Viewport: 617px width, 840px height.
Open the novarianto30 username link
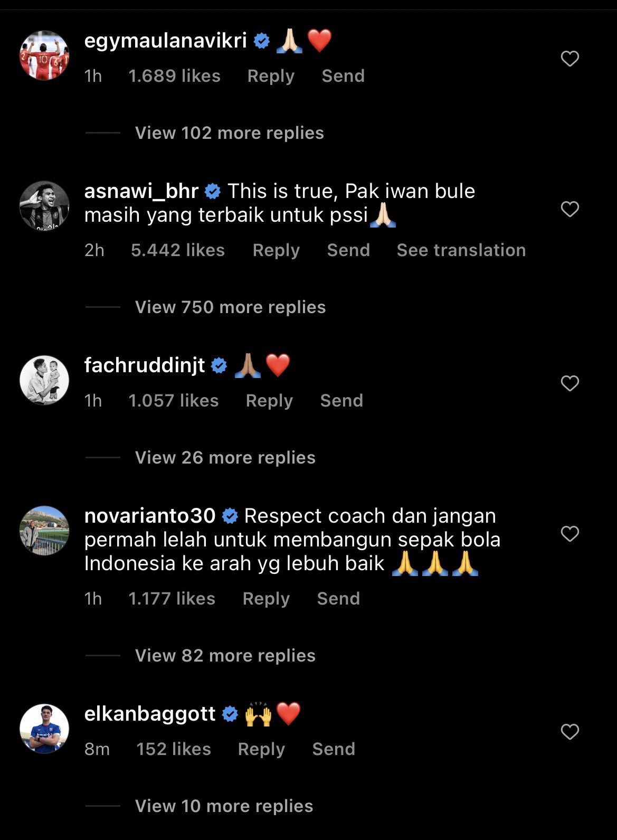(x=150, y=516)
